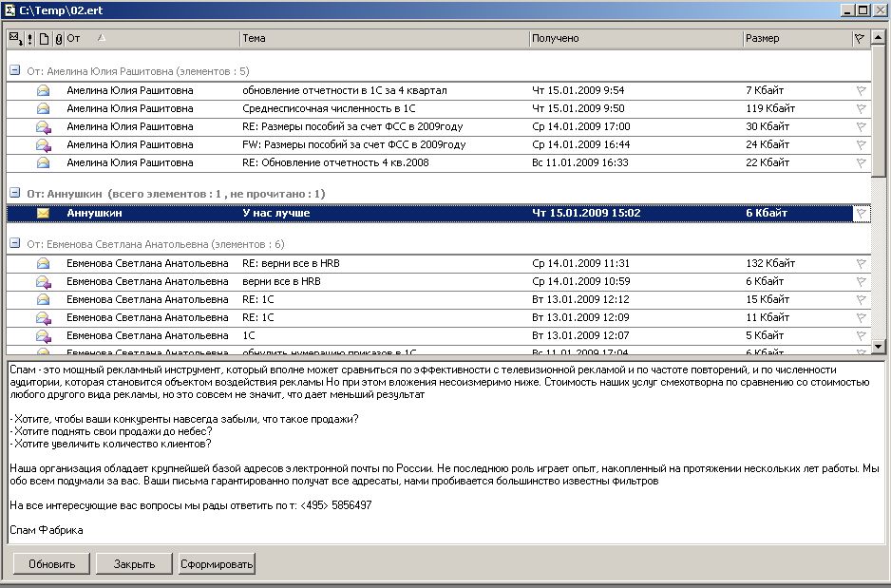Click the unread envelope icon of the Аннушкин message
The height and width of the screenshot is (588, 891).
43,213
